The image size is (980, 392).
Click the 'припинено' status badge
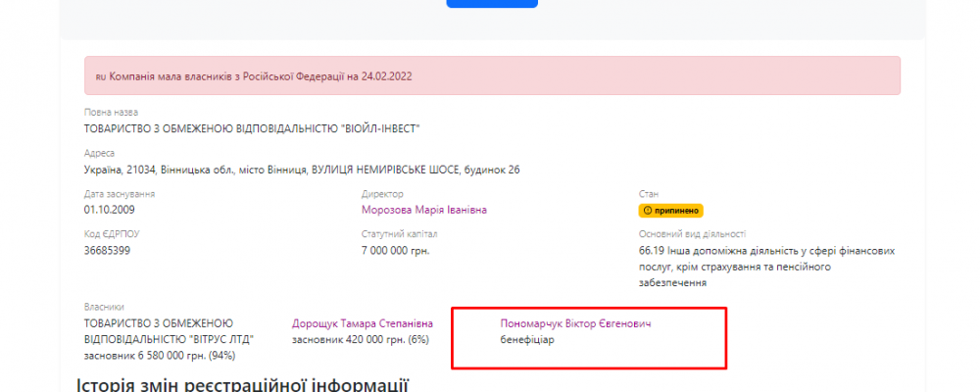tap(670, 211)
